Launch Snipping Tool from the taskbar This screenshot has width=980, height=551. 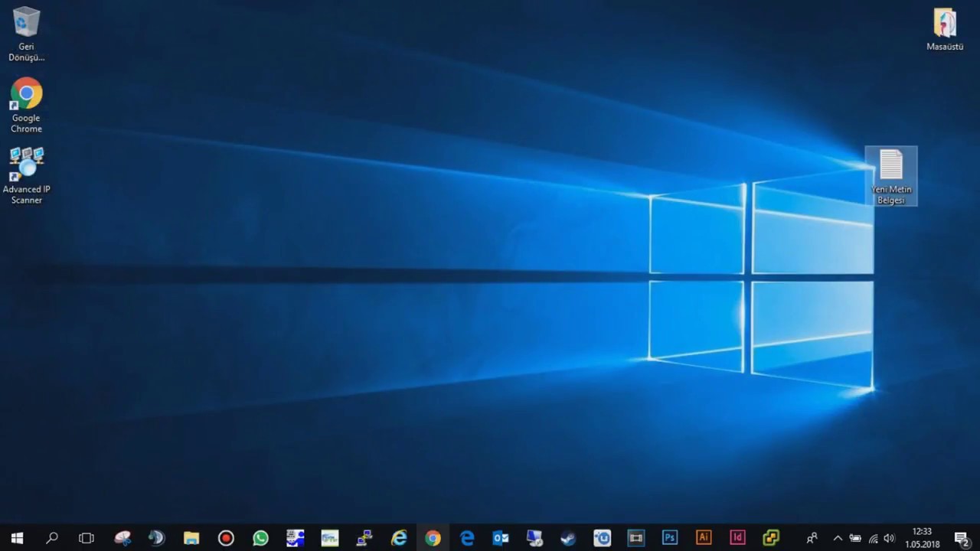[x=122, y=538]
